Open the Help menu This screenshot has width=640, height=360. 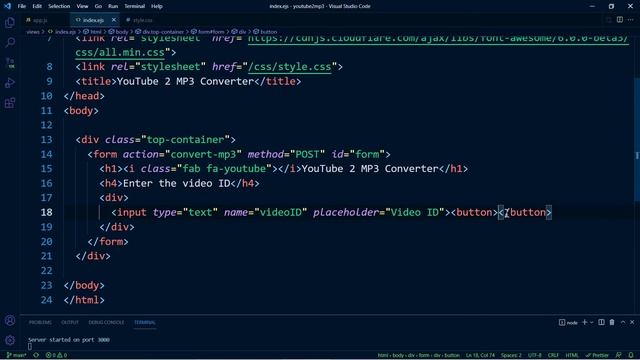pos(157,6)
